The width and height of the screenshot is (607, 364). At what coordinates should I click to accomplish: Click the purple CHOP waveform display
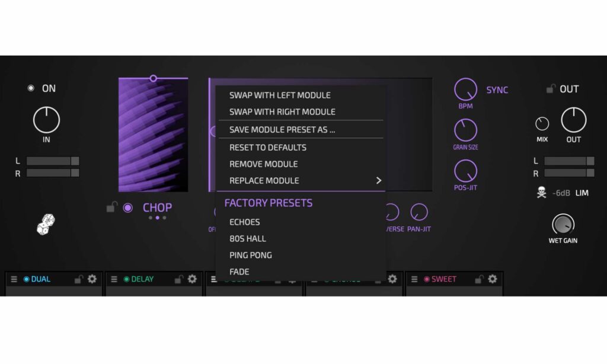pos(153,135)
